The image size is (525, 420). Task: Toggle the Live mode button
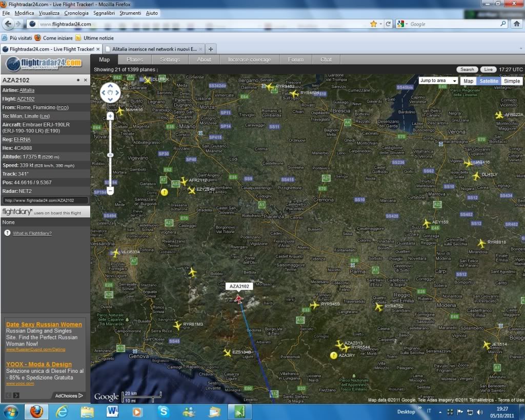tap(488, 69)
